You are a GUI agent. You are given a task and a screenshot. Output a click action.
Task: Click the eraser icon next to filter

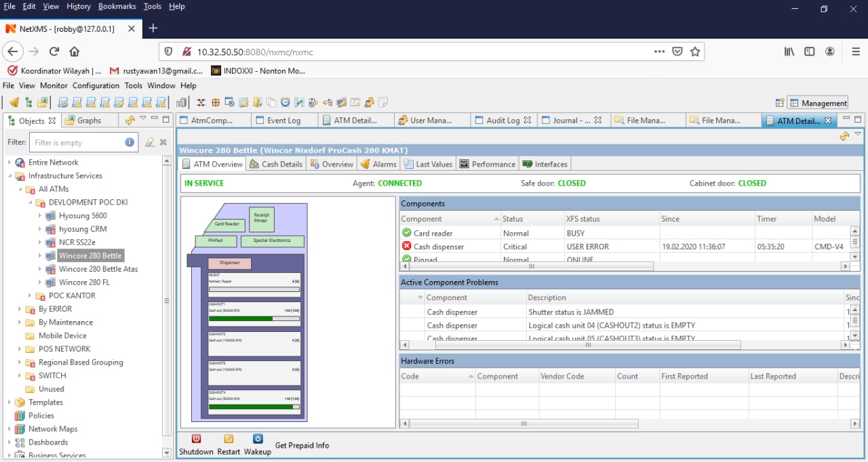pos(150,142)
